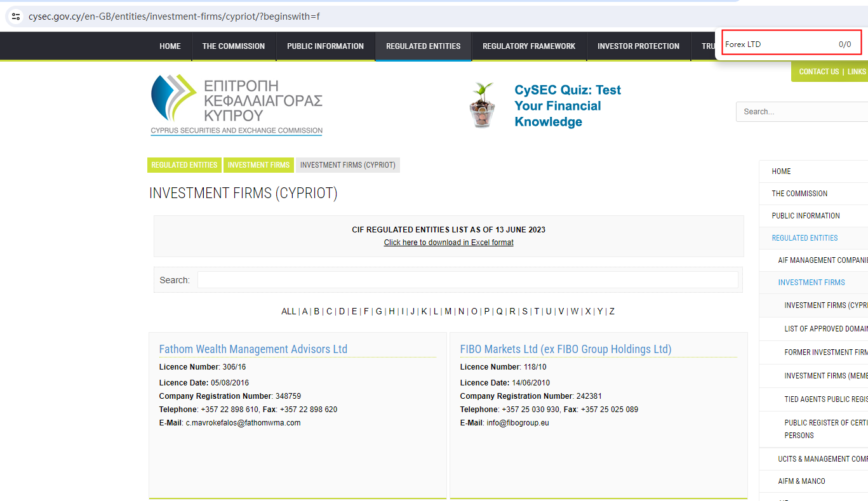Click the Regulatory Framework menu item
This screenshot has height=501, width=868.
pos(528,46)
